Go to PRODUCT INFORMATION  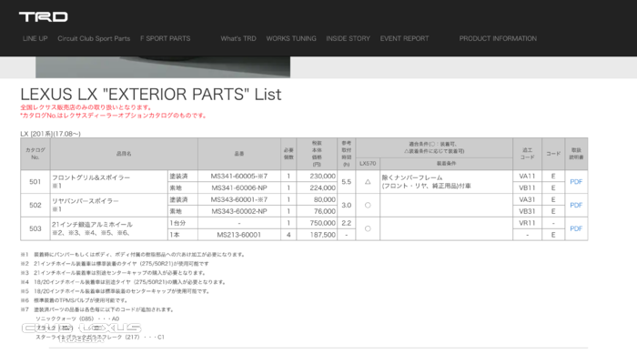(x=498, y=39)
